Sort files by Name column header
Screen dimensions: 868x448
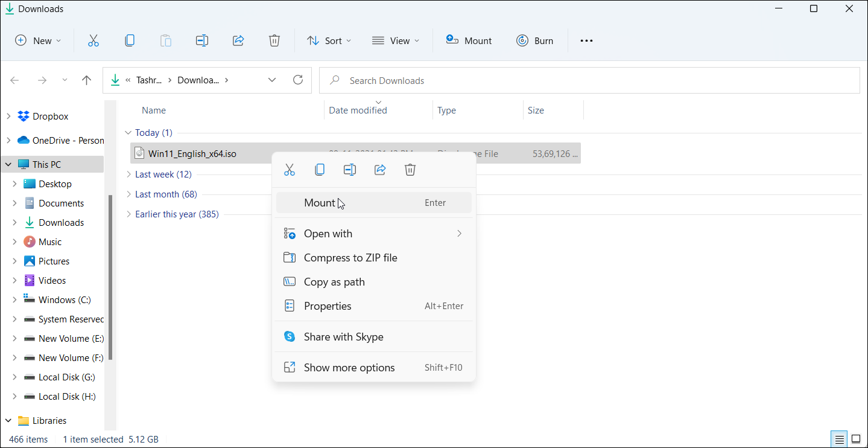(154, 110)
